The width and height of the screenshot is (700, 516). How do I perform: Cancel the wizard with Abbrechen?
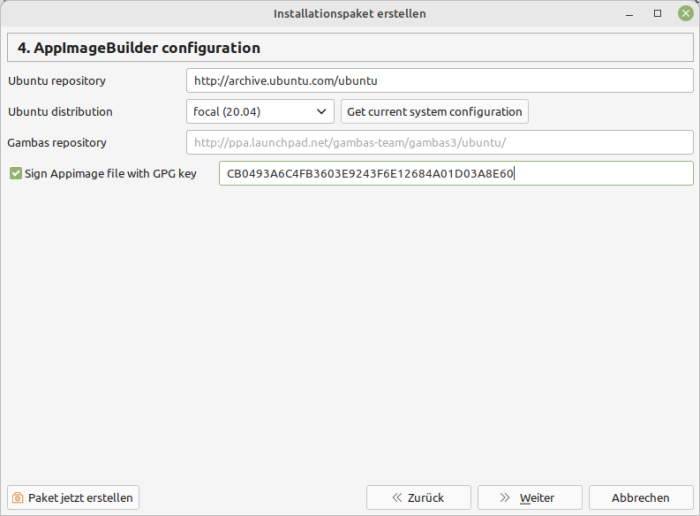tap(640, 497)
